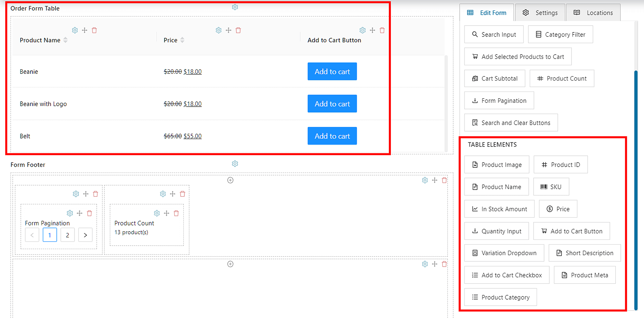Click Add to cart for Belt
644x318 pixels.
click(x=332, y=136)
